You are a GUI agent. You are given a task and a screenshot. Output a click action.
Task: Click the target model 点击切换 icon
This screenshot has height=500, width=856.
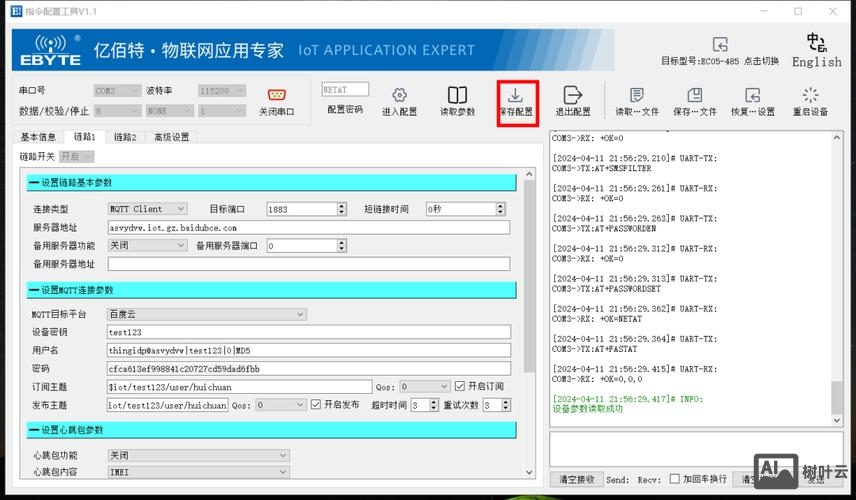[720, 45]
